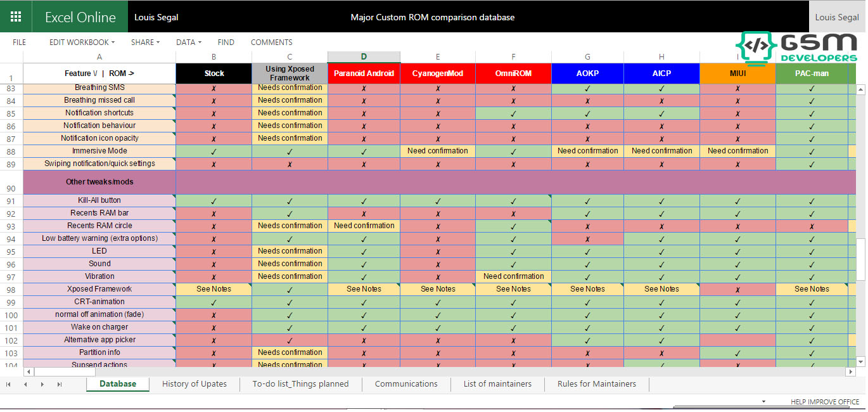The image size is (868, 412).
Task: Select the Breathing SMS feature cell
Action: coord(99,87)
